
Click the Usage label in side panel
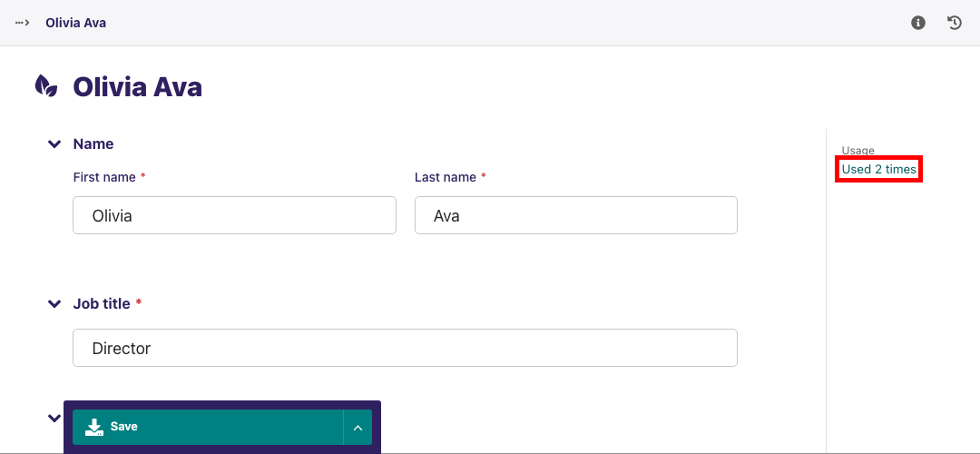click(857, 151)
